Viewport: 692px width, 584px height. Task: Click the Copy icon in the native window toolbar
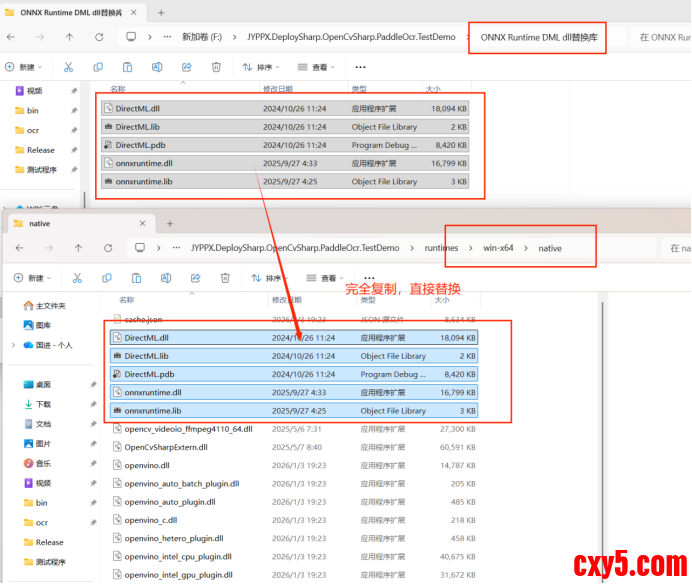point(106,277)
